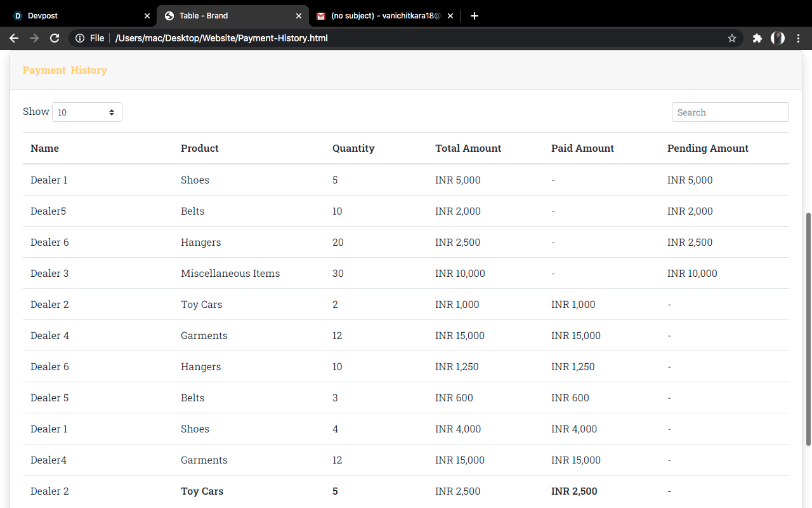Click the browser back navigation arrow

(14, 38)
